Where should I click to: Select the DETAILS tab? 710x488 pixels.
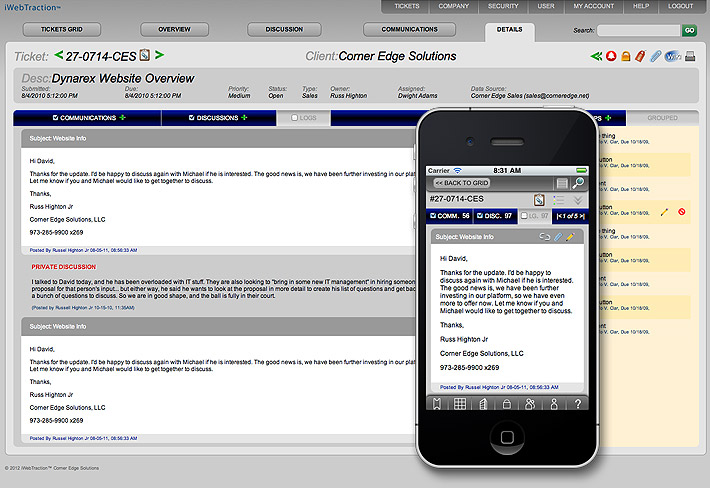[509, 30]
